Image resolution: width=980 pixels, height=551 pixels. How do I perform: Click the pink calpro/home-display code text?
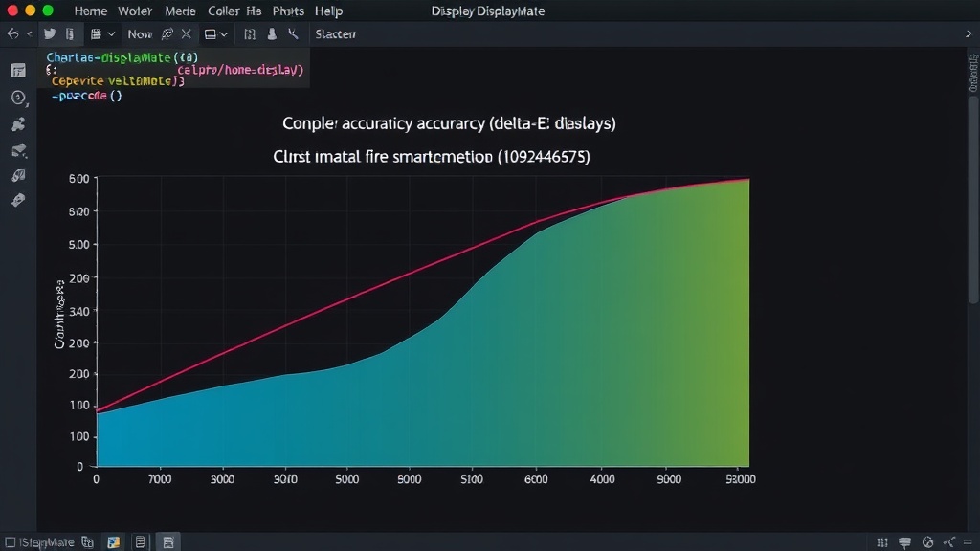[x=240, y=70]
